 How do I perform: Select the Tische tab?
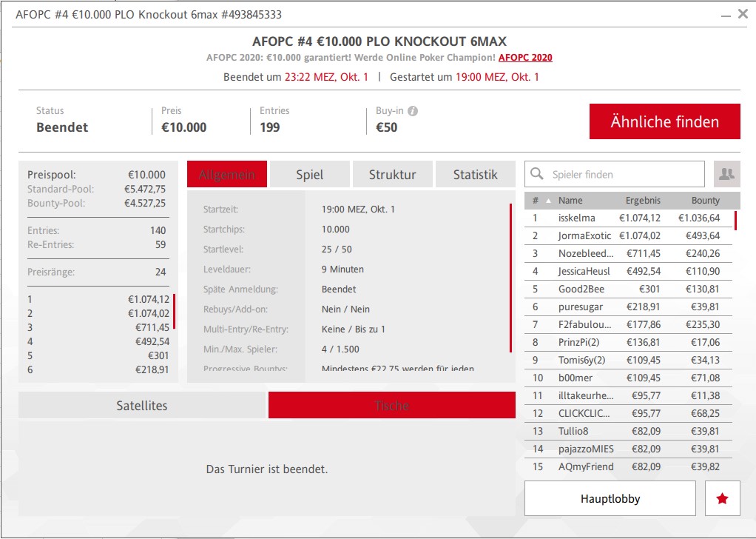(x=391, y=406)
